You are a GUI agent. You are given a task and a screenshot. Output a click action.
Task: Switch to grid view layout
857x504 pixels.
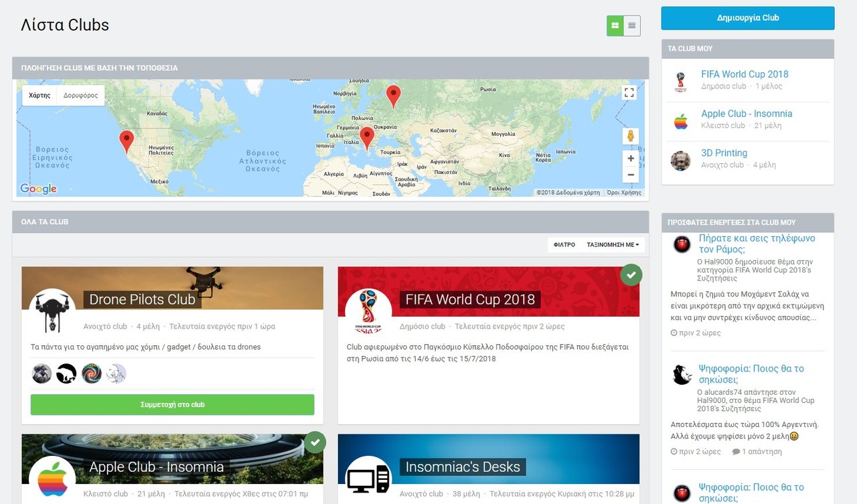[615, 26]
